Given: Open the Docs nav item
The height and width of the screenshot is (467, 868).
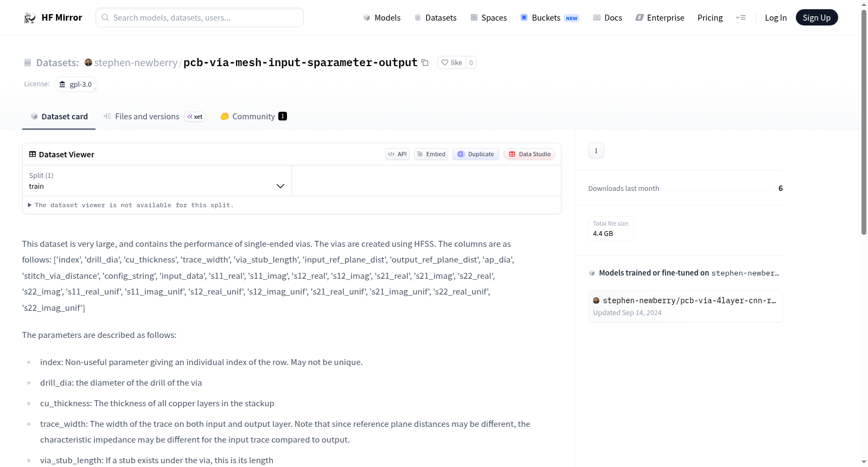Looking at the screenshot, I should [x=608, y=18].
